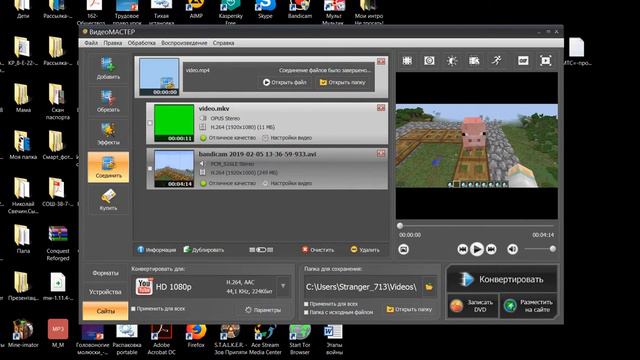Open the Правка menu
Screen dimensions: 640x360
tap(113, 43)
